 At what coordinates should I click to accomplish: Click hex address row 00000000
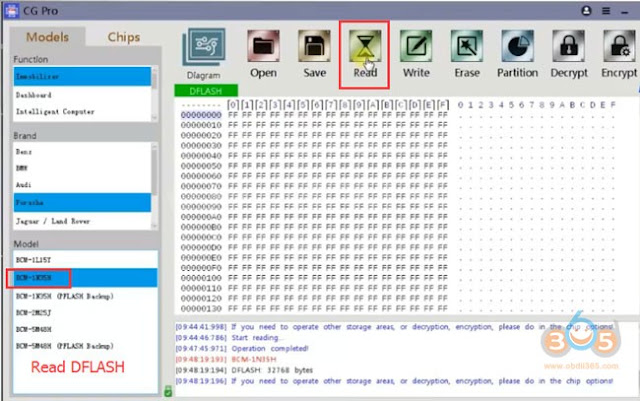click(201, 115)
